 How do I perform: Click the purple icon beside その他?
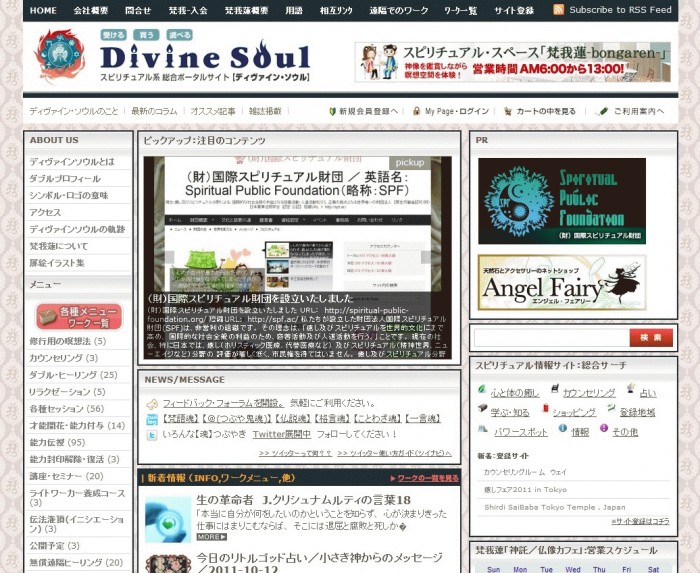click(603, 430)
